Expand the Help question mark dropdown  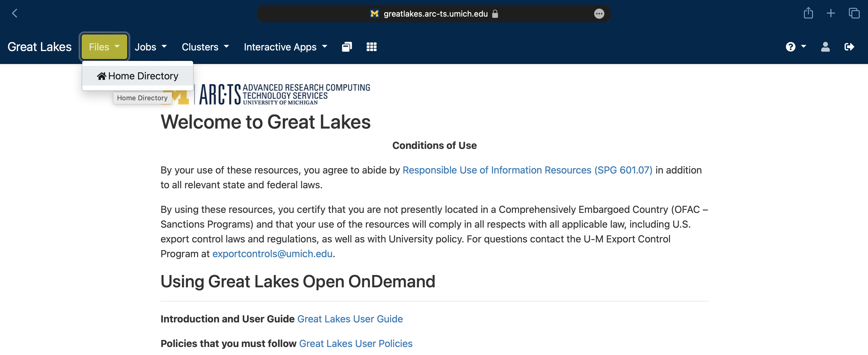795,47
